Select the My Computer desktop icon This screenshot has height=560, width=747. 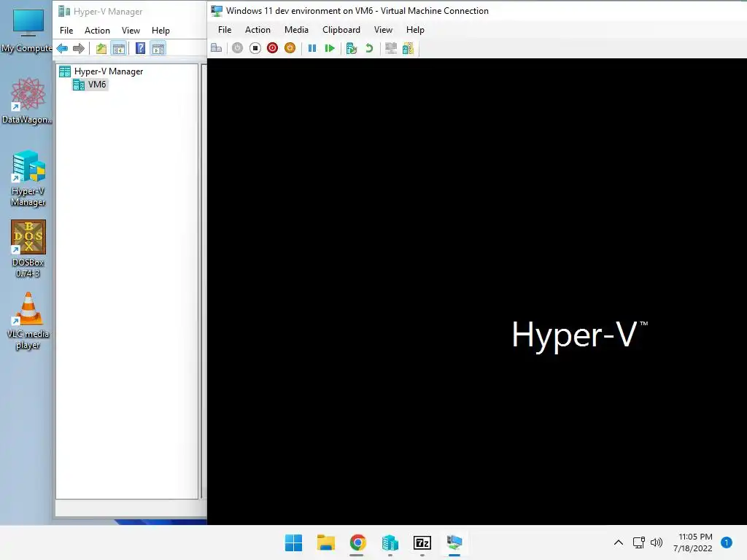tap(27, 29)
